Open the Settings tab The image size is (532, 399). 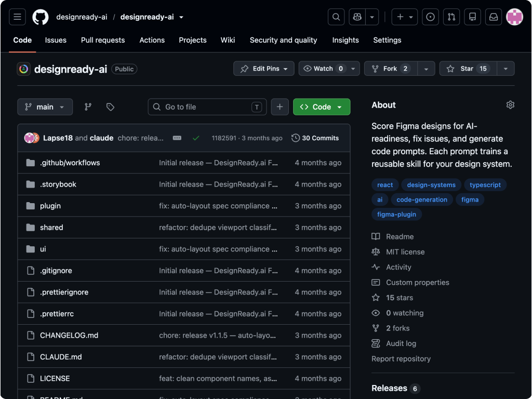click(x=387, y=40)
